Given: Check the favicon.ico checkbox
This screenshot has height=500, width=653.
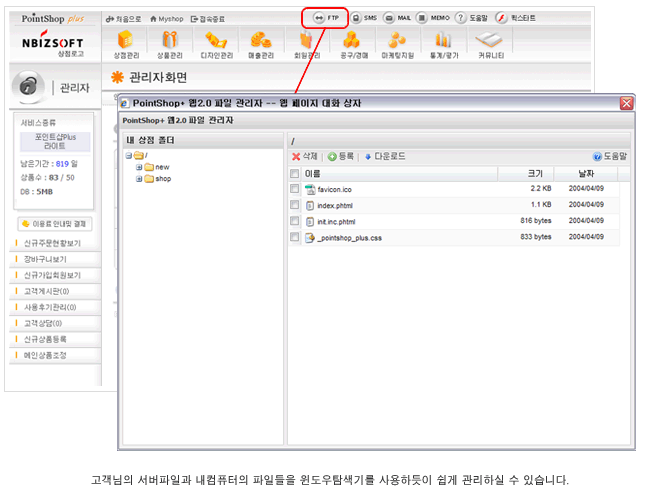Looking at the screenshot, I should [x=294, y=189].
